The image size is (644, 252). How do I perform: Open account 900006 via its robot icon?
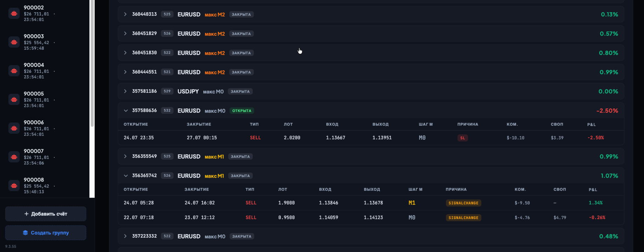click(14, 128)
